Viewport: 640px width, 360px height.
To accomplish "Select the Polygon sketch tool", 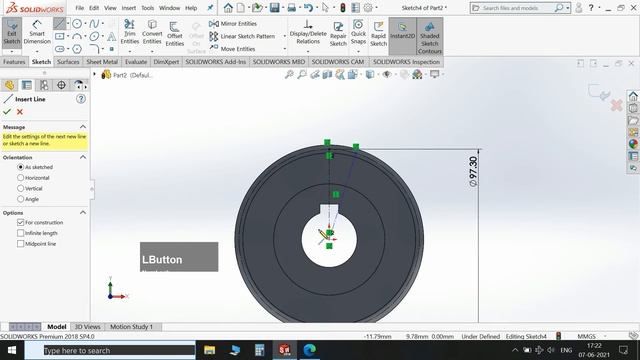I will click(77, 49).
